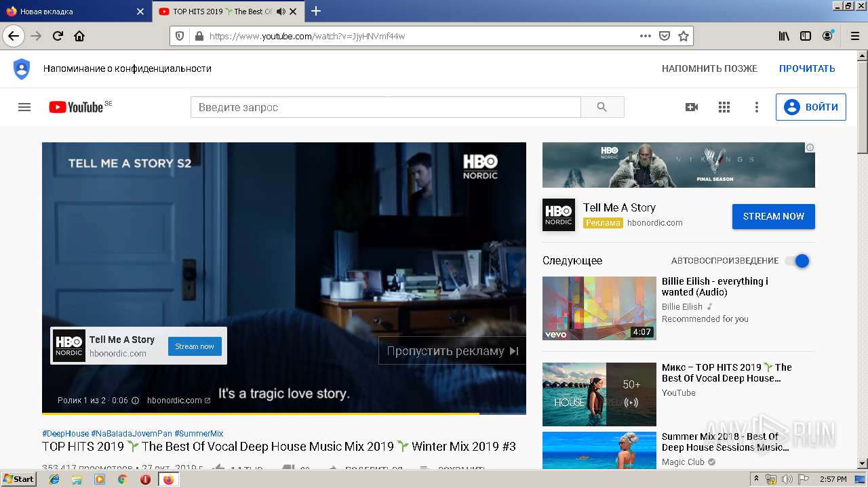Click НАПОМНИТЬ ПОЗЖЕ privacy button
This screenshot has height=488, width=868.
709,68
